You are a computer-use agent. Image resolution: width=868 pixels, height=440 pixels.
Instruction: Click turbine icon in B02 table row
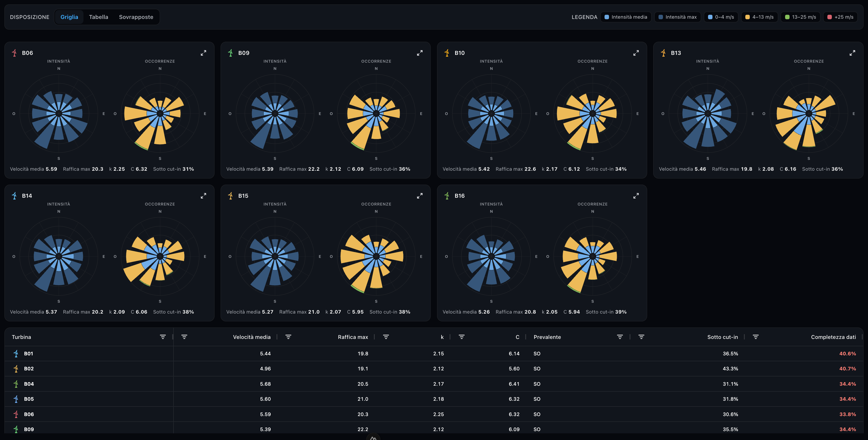tap(16, 369)
